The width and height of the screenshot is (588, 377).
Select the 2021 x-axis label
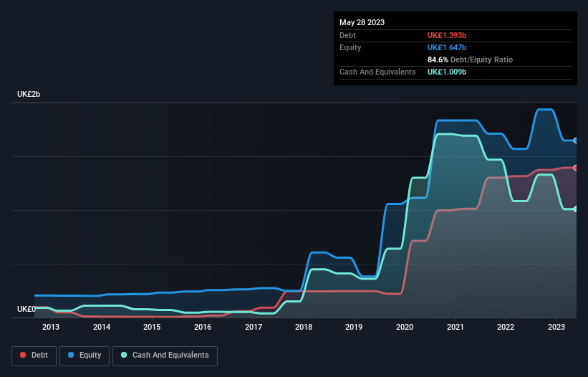[x=456, y=327]
